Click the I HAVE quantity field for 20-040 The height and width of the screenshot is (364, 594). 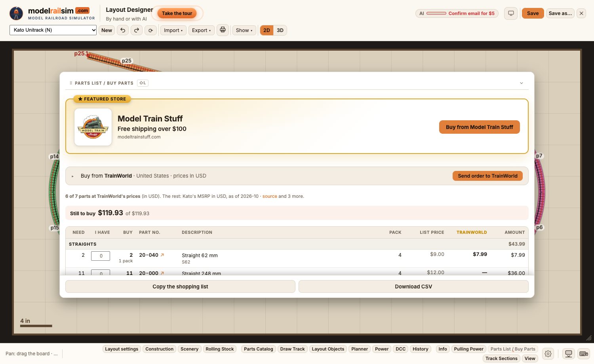click(101, 256)
